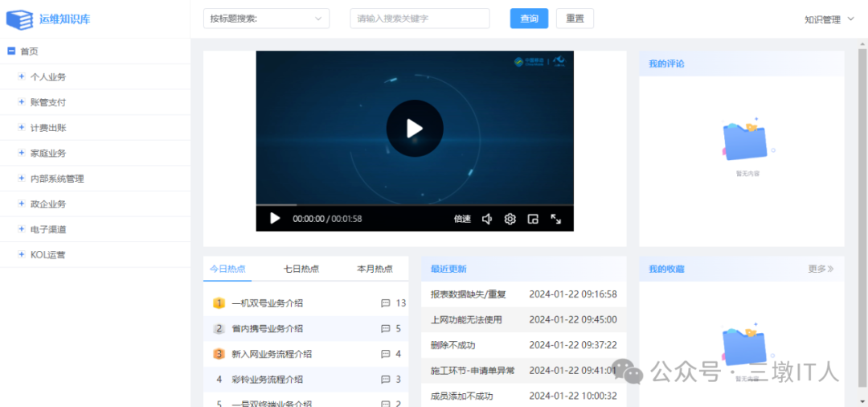This screenshot has height=407, width=868.
Task: Open the 按标题搜索 dropdown
Action: 266,18
